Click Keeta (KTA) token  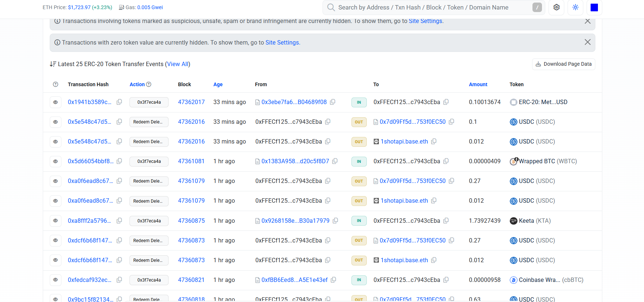tap(535, 221)
